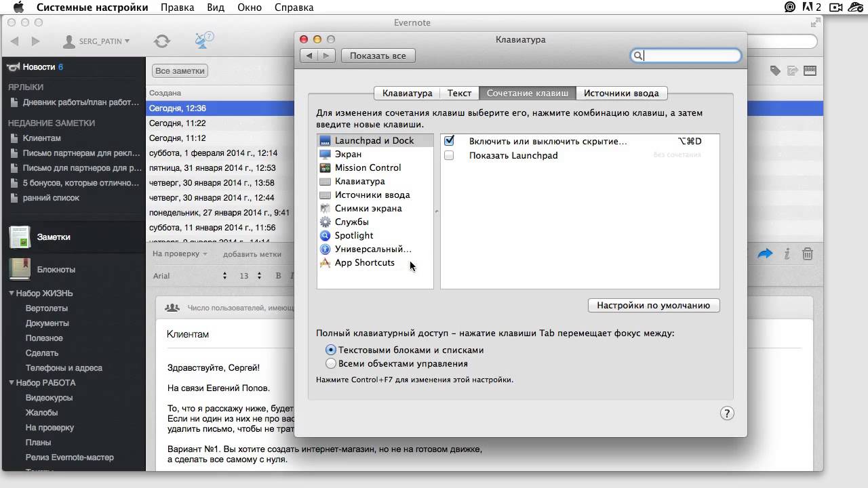Click добавить метки link
868x488 pixels.
(x=252, y=254)
